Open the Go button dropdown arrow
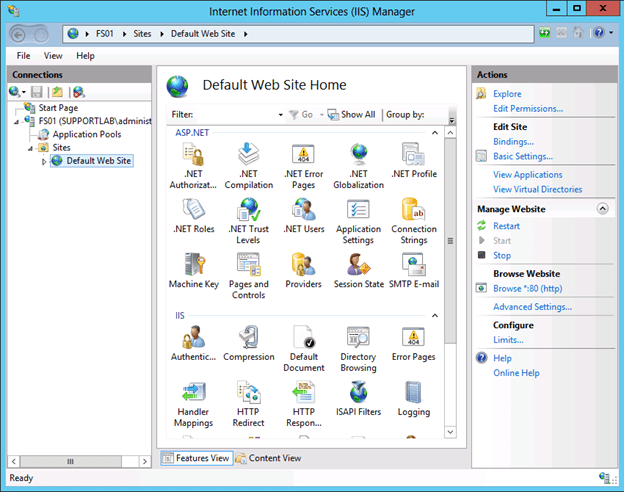The image size is (624, 492). tap(322, 115)
